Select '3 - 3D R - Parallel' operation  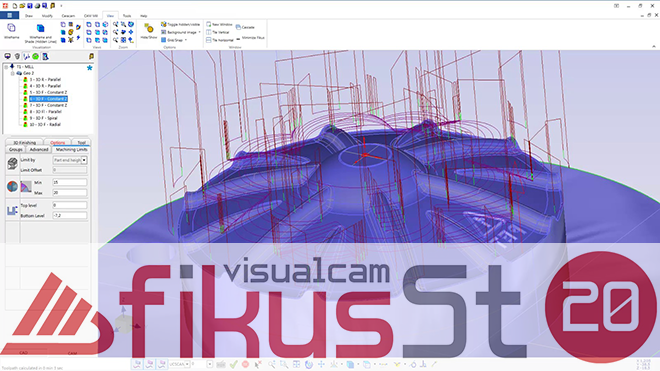(x=45, y=80)
